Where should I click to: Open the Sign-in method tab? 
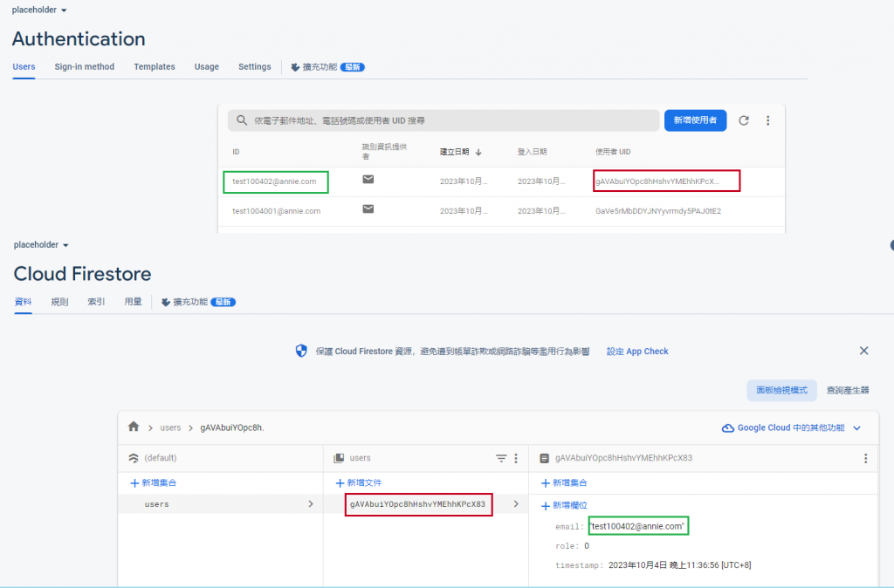point(85,66)
